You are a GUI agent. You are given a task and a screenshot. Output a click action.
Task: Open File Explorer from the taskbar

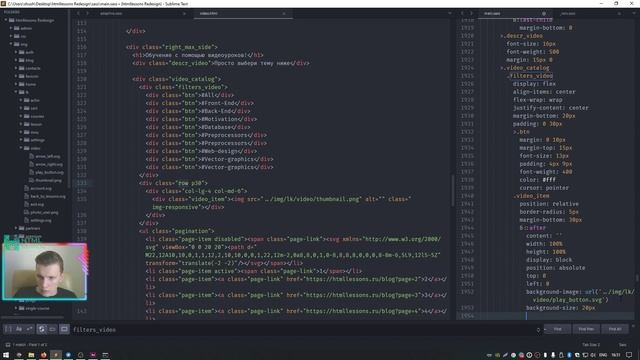tap(31, 355)
